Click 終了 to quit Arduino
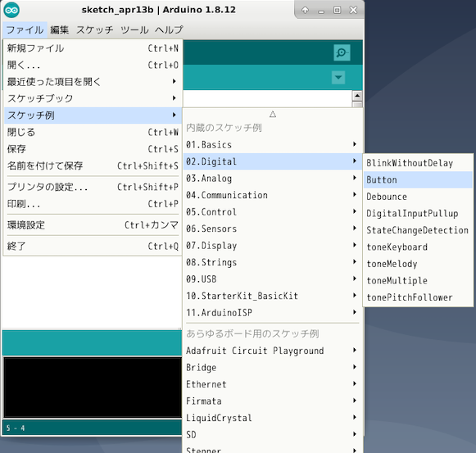 (x=93, y=246)
